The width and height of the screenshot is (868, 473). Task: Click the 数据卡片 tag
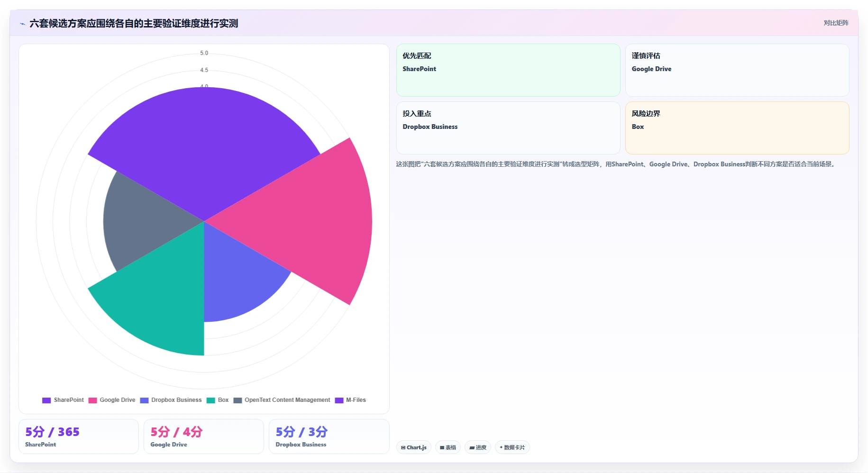pyautogui.click(x=512, y=447)
